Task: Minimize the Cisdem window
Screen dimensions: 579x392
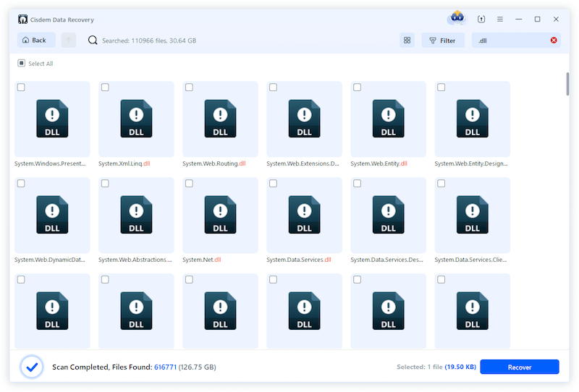Action: point(518,20)
